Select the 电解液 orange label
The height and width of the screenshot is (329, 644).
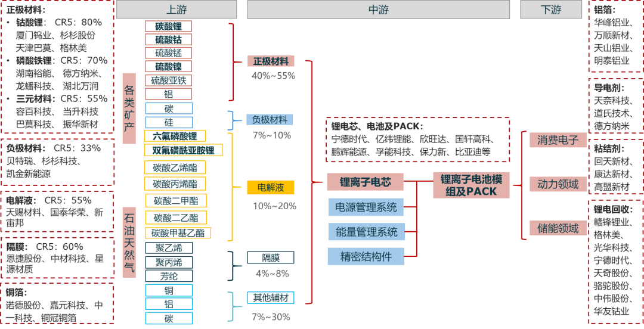[271, 188]
